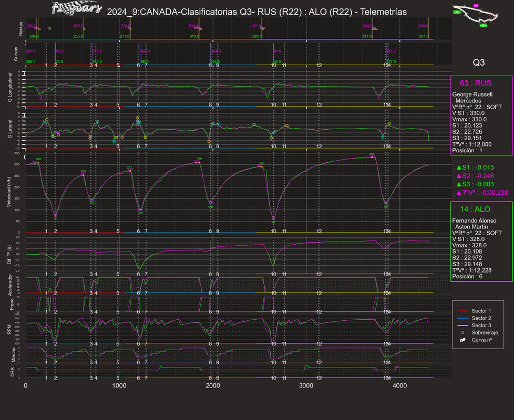
Task: Click 'Posición : 1' entry
Action: pos(467,151)
